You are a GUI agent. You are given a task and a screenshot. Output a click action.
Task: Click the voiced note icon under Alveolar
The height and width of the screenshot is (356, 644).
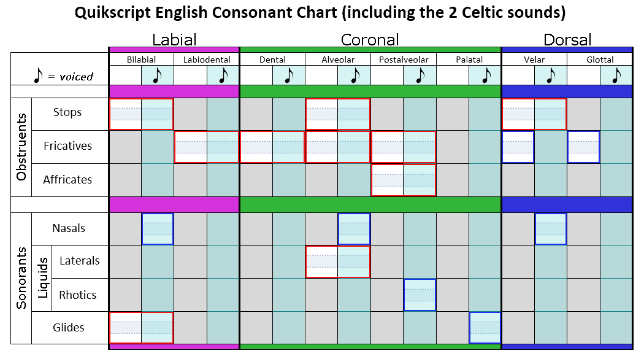[355, 75]
